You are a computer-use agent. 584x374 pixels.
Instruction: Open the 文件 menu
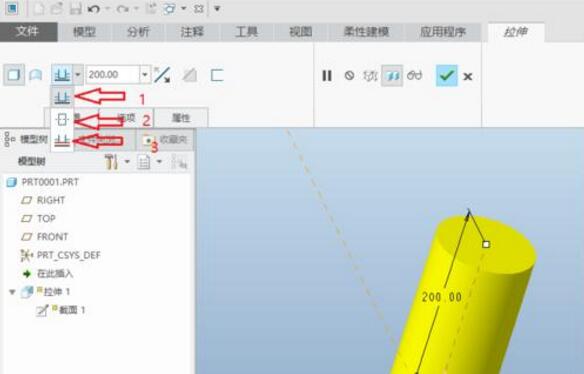click(x=28, y=32)
